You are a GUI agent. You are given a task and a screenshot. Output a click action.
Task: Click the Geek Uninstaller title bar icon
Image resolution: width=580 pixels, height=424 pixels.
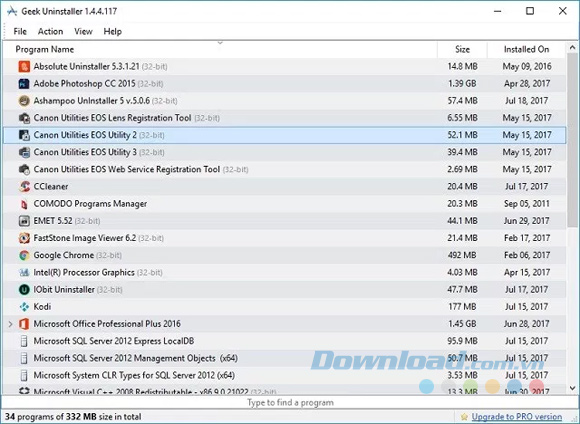tap(12, 11)
